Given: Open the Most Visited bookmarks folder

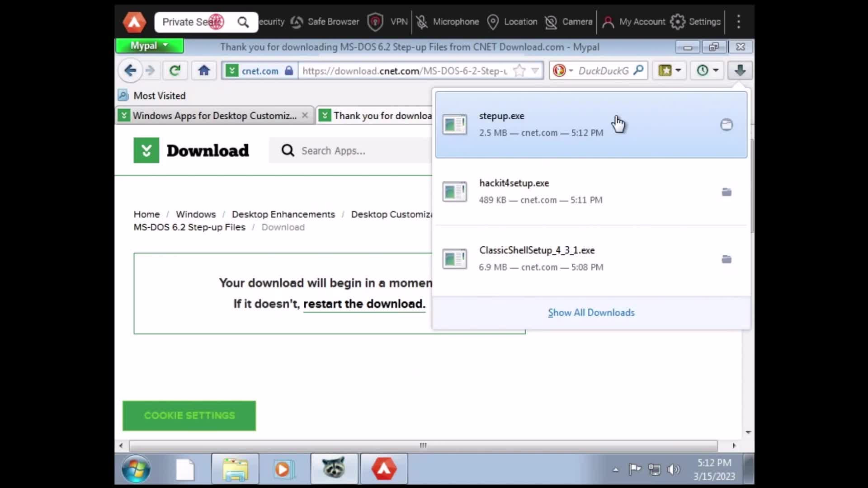Looking at the screenshot, I should 152,96.
